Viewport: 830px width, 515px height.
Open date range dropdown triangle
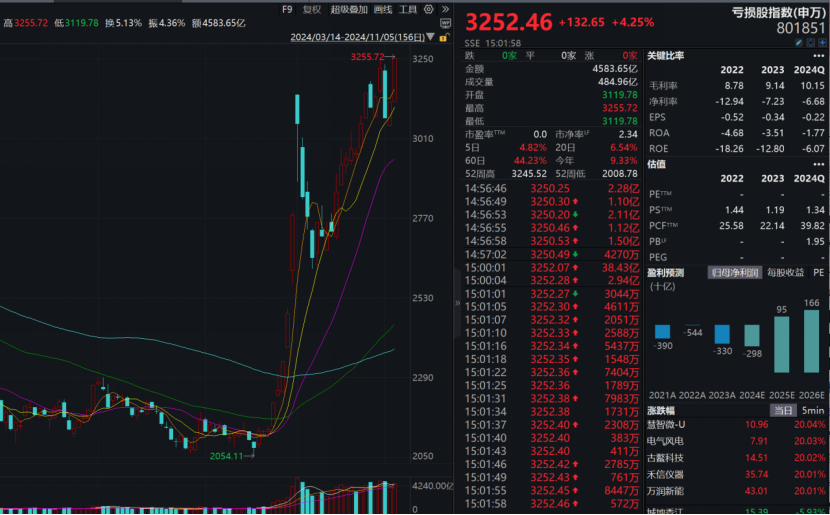[430, 37]
